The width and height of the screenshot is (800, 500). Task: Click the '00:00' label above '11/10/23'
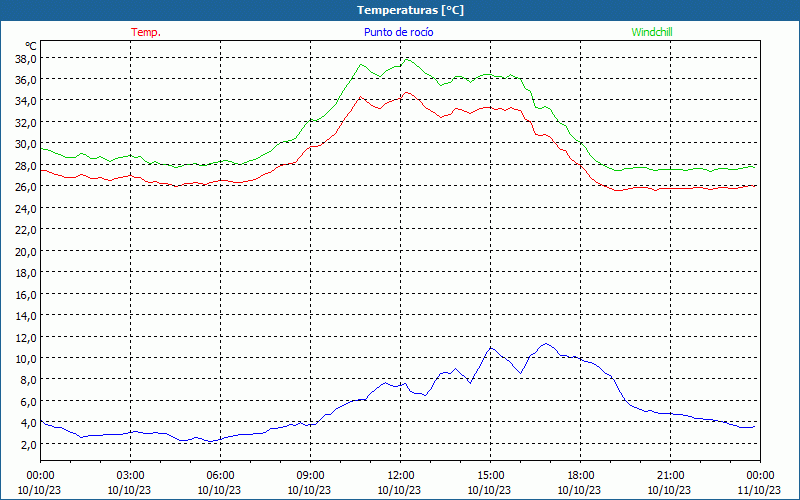(x=760, y=476)
